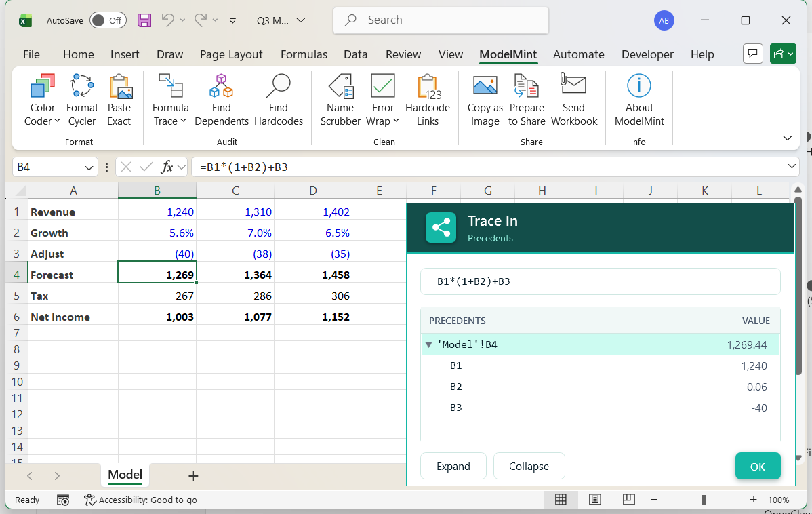
Task: Click the green Share button
Action: pos(783,54)
